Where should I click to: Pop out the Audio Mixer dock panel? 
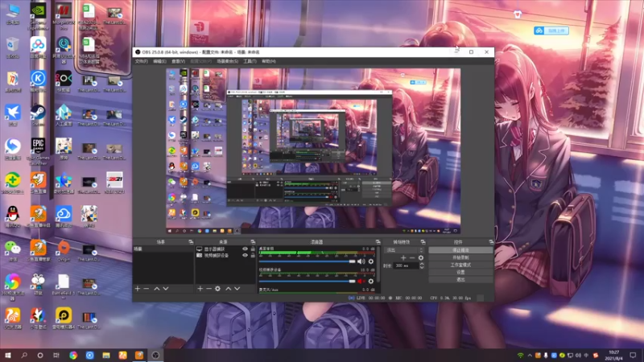378,242
